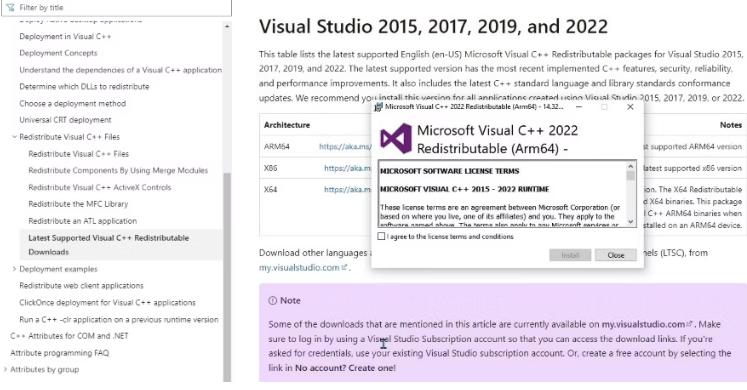747x390 pixels.
Task: Click the license text scrollbar thumb
Action: point(631,176)
